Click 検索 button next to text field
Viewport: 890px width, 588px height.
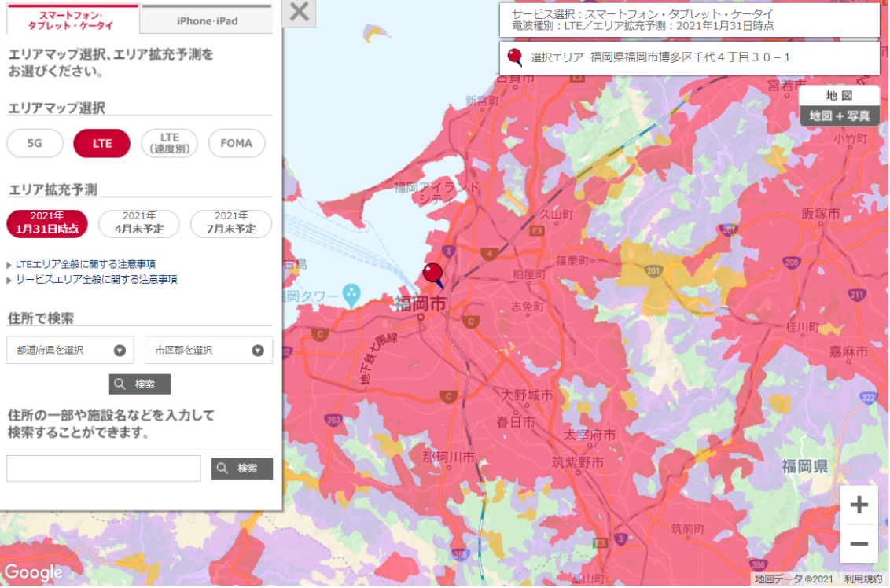tap(242, 469)
